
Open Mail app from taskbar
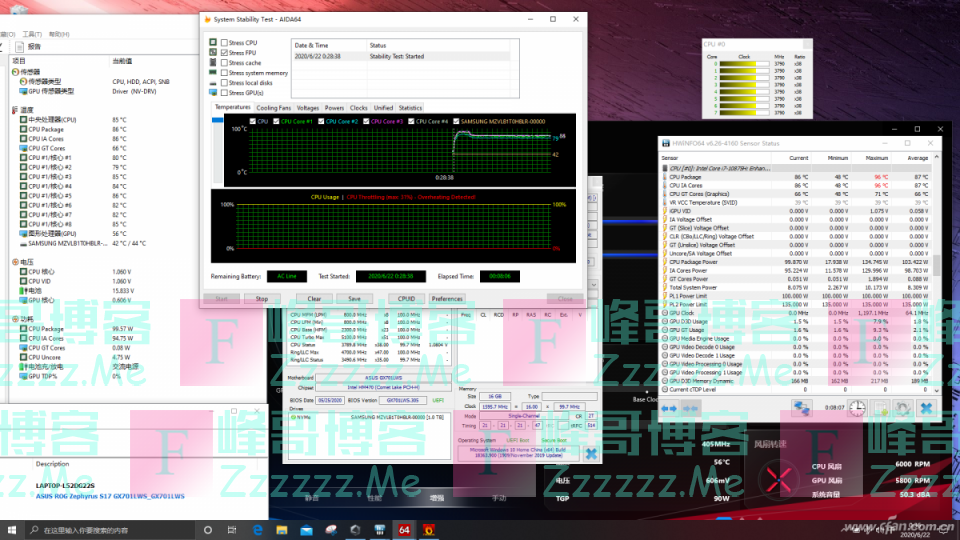(x=306, y=530)
